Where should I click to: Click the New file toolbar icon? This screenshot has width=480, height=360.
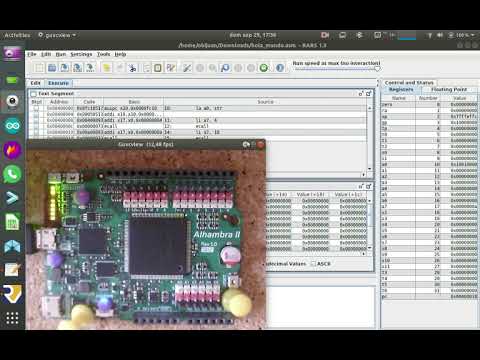coord(39,68)
